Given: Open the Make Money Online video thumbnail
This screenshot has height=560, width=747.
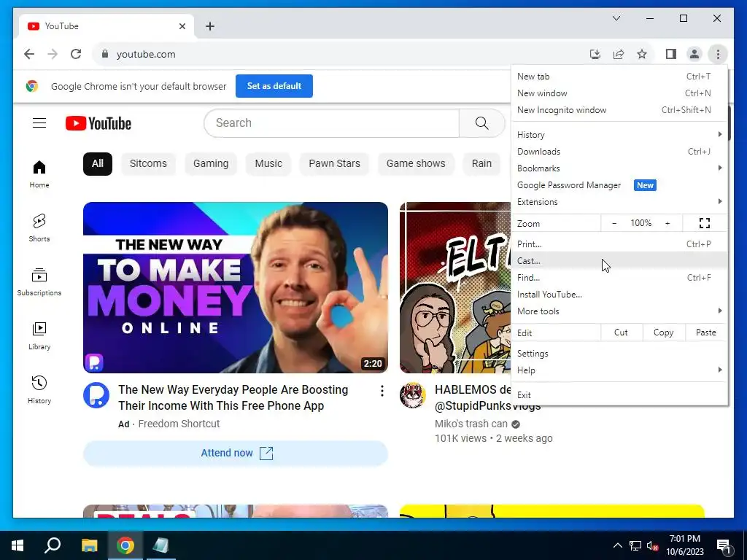Looking at the screenshot, I should (236, 287).
